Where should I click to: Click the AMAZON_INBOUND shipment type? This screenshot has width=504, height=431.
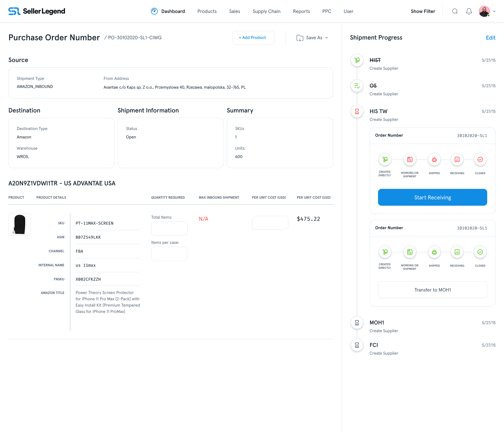35,86
